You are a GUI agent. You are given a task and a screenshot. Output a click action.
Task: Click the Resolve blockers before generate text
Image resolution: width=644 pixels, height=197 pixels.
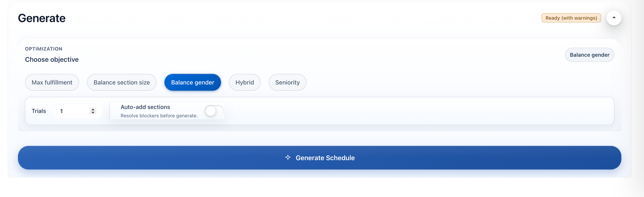(159, 116)
